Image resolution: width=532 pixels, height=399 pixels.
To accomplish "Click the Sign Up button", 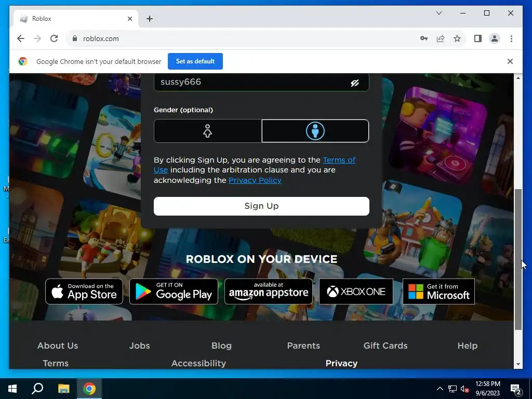I will [261, 206].
